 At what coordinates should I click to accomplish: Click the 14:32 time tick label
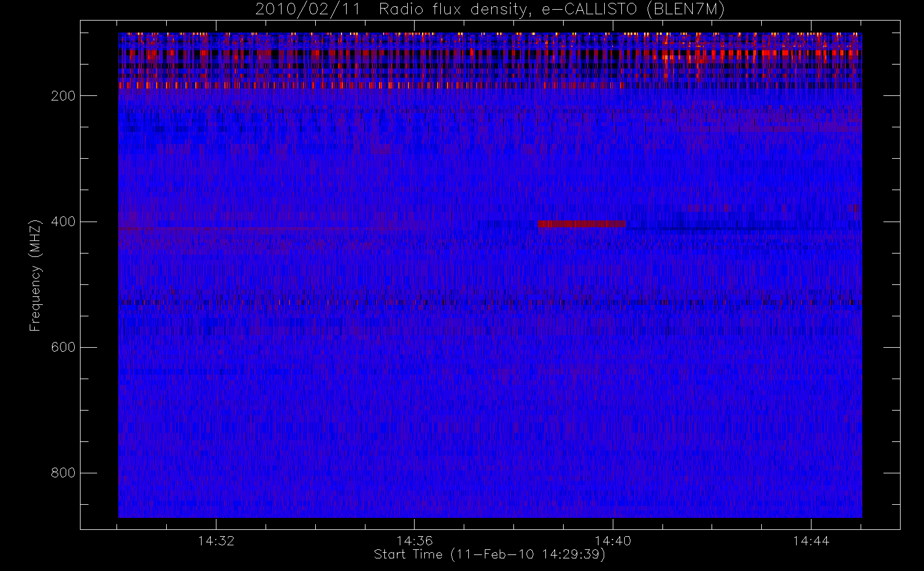tap(216, 541)
